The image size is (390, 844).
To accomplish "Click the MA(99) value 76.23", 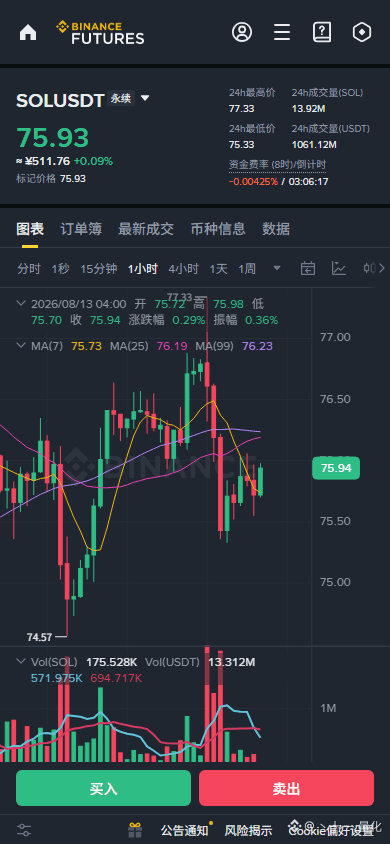I will click(x=258, y=346).
